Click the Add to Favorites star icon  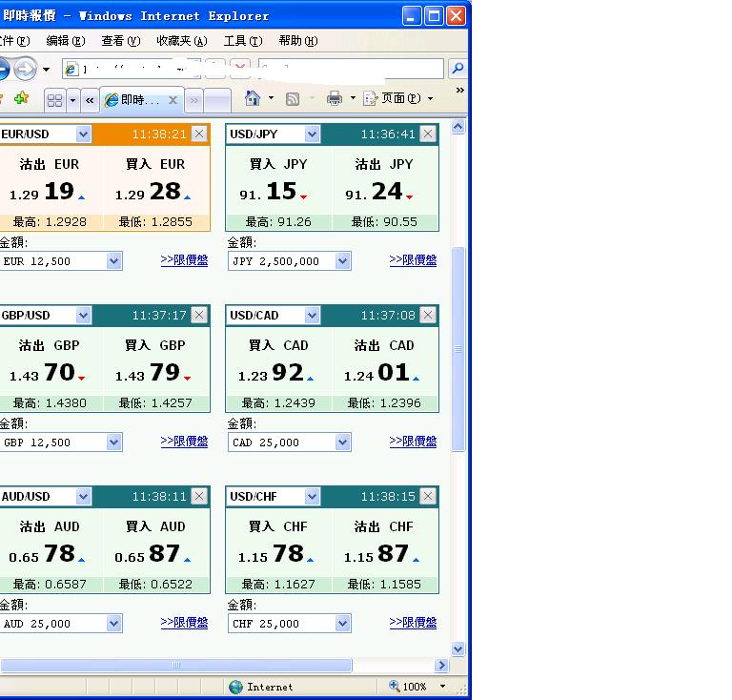click(x=22, y=98)
